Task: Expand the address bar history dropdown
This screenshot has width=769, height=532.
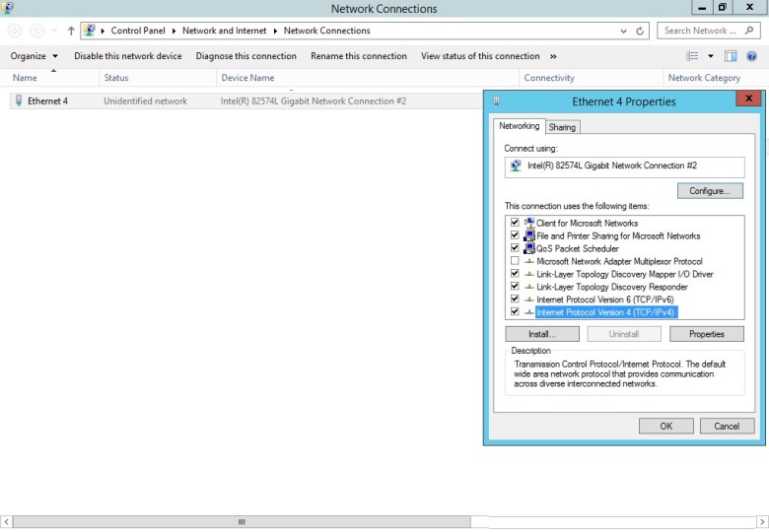Action: (x=623, y=31)
